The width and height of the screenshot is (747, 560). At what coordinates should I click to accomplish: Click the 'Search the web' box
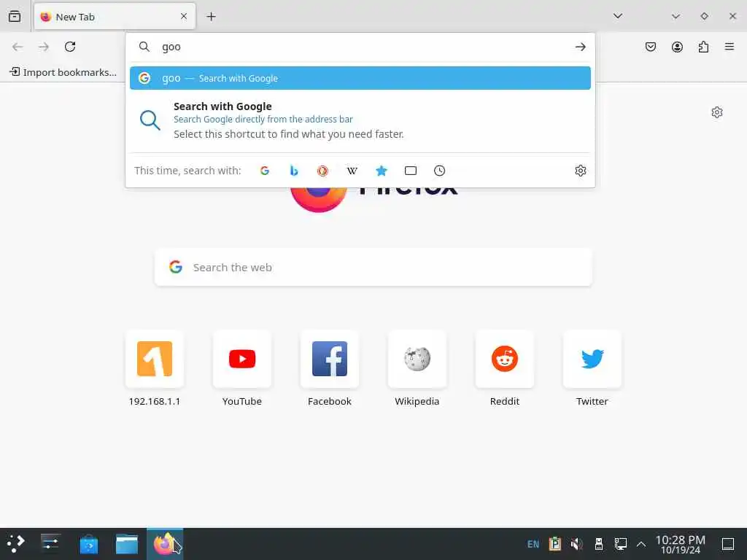[373, 267]
